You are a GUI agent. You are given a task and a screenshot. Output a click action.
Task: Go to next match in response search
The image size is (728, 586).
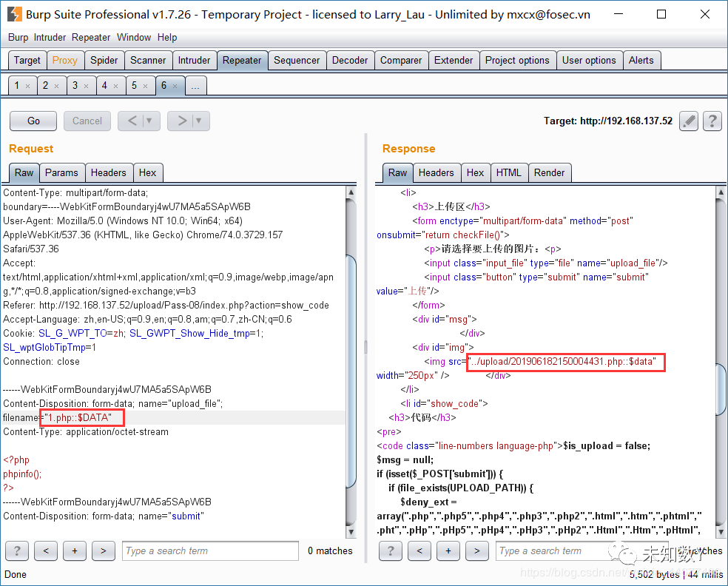[x=476, y=550]
